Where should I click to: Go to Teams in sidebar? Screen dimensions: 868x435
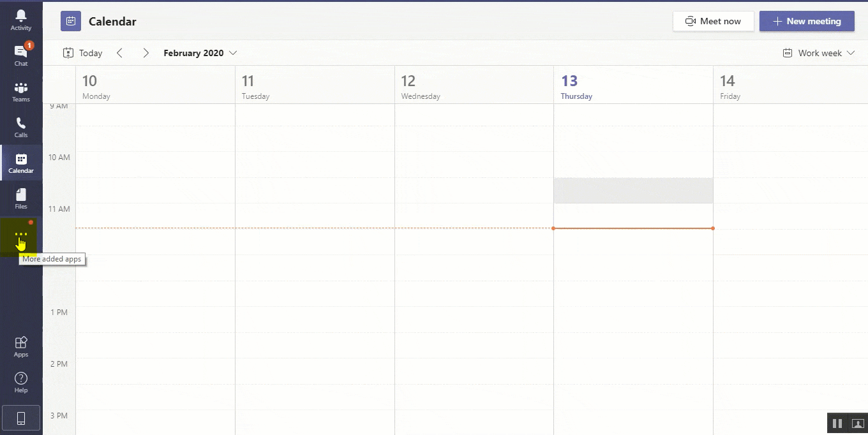pos(21,91)
